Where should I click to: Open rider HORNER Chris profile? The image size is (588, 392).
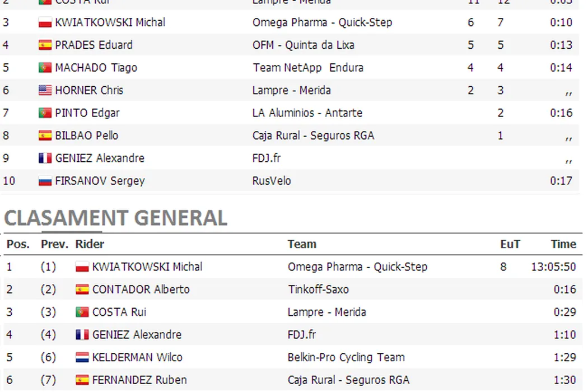tap(89, 90)
